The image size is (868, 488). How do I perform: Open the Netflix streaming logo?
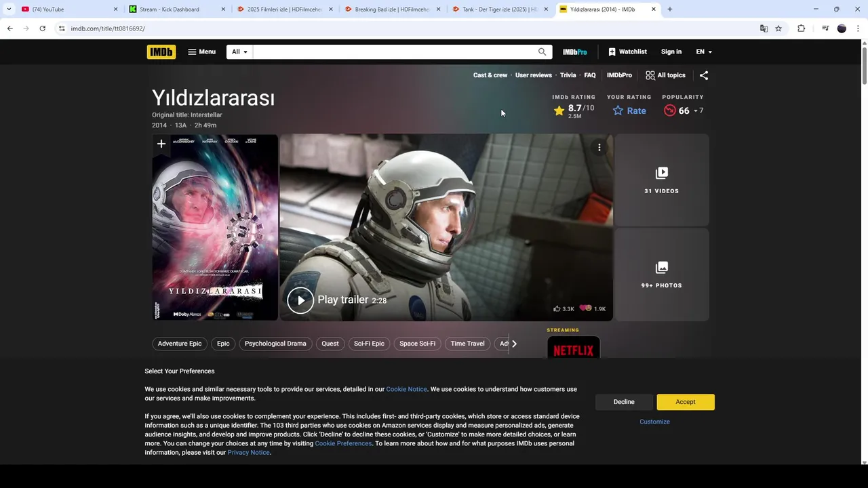[574, 348]
